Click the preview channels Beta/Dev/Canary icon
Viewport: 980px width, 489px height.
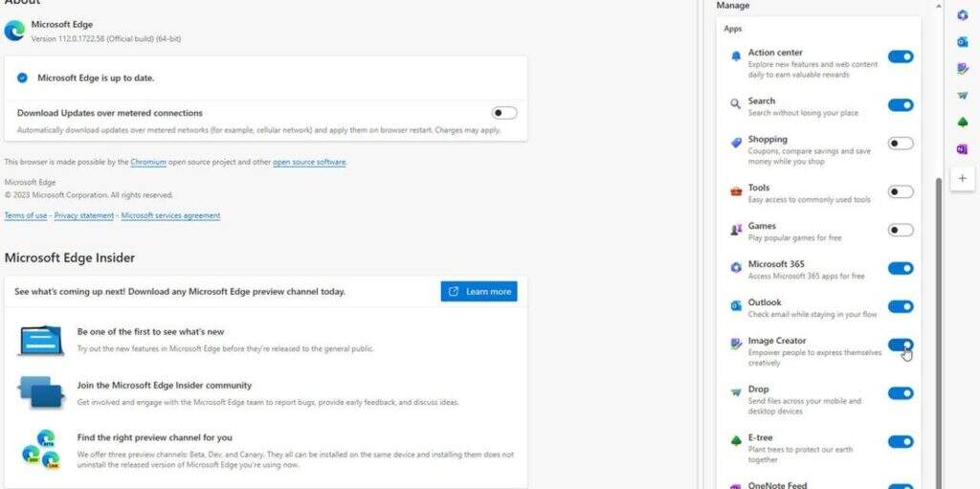click(x=40, y=450)
